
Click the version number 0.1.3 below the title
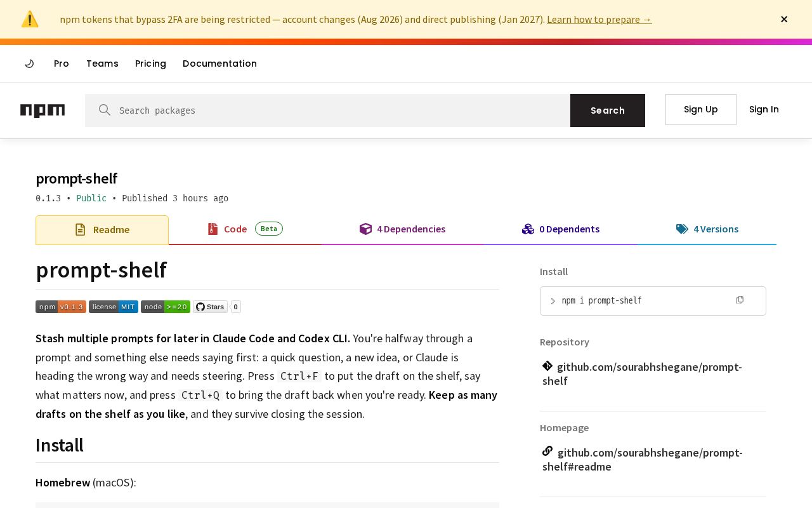(x=48, y=198)
